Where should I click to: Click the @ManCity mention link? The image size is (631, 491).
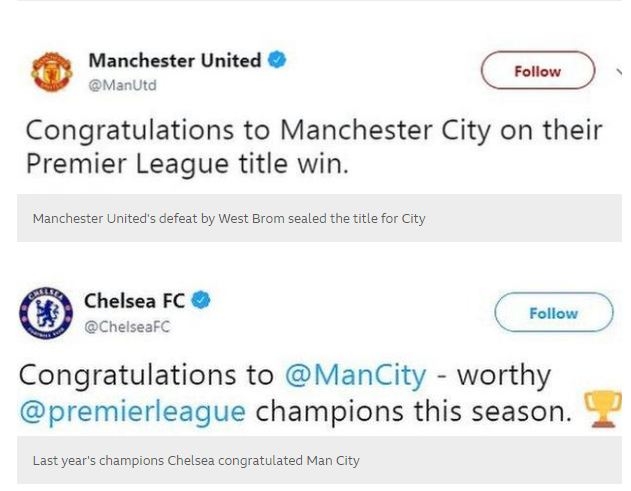(x=355, y=375)
